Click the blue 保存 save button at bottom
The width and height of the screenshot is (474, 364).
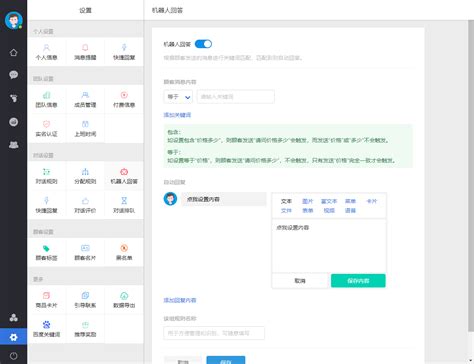226,360
